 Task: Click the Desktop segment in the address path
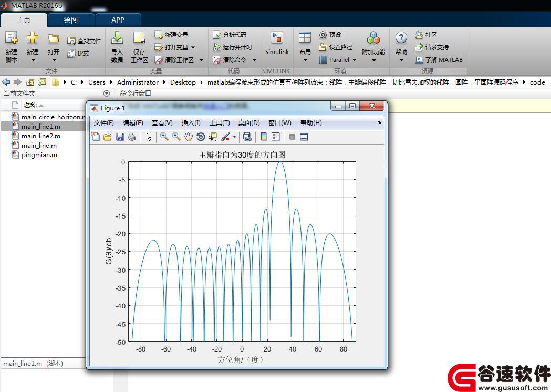point(183,82)
